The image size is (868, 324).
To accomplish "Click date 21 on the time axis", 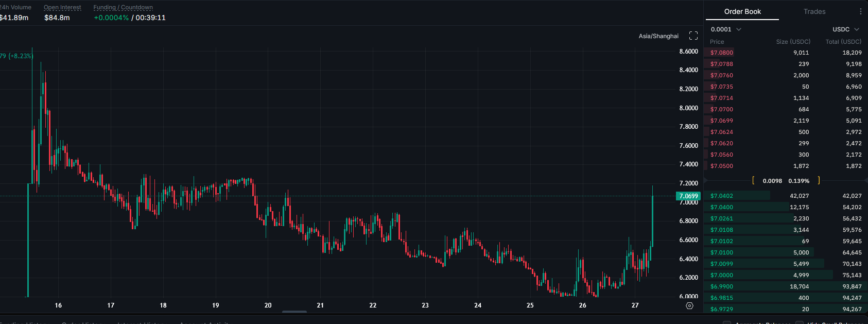I will (320, 305).
